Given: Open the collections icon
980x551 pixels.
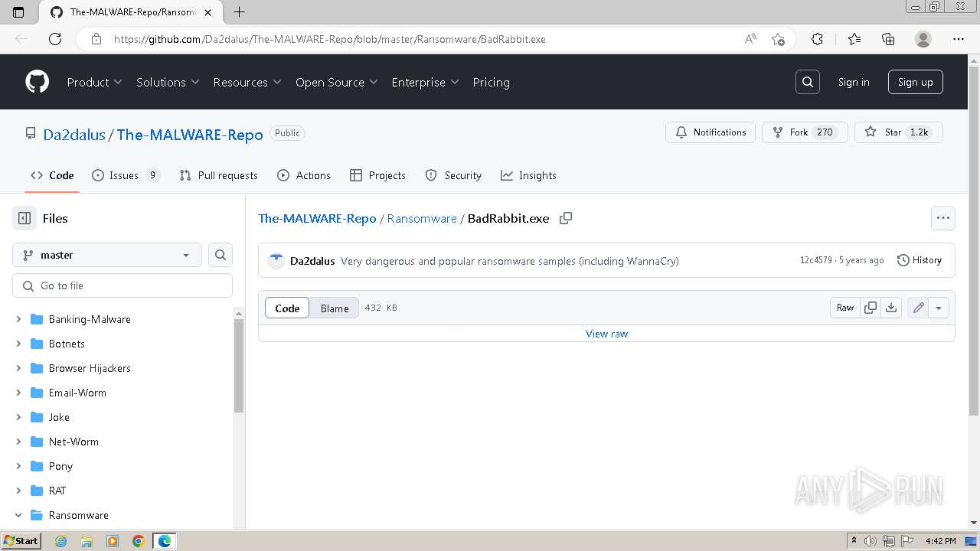Looking at the screenshot, I should (x=888, y=39).
